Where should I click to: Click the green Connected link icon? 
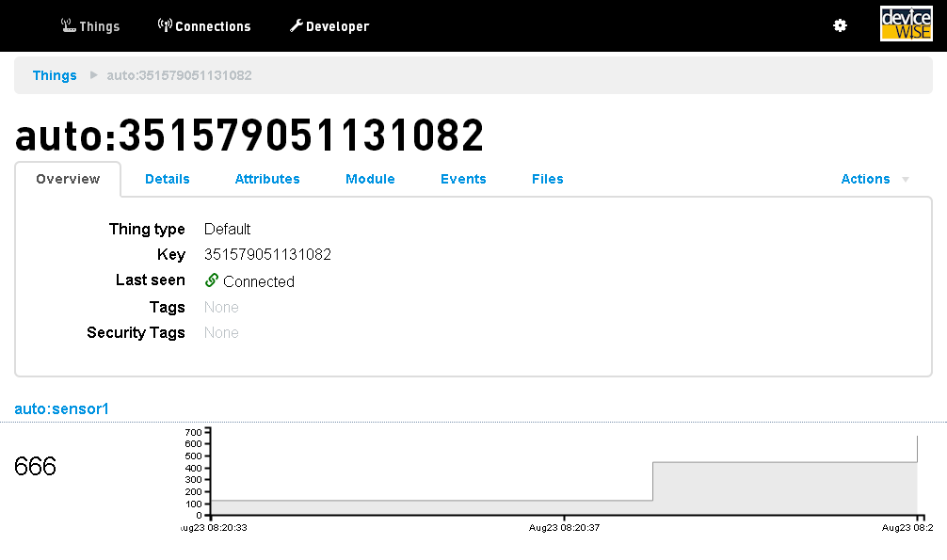[x=212, y=280]
